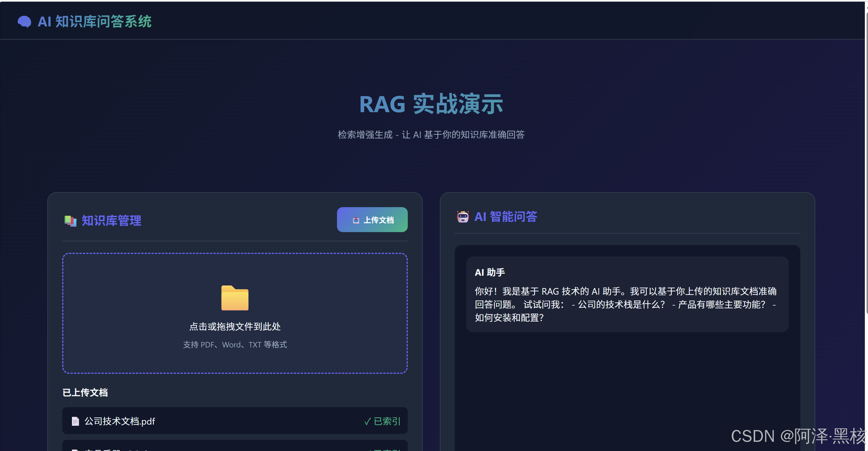Click the yellow folder icon in the drop zone

[234, 298]
